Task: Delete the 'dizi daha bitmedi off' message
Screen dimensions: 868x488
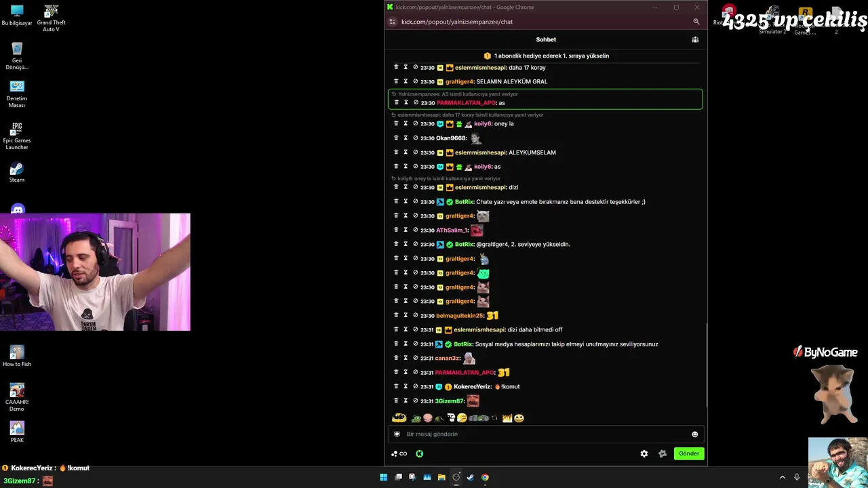Action: (x=397, y=329)
